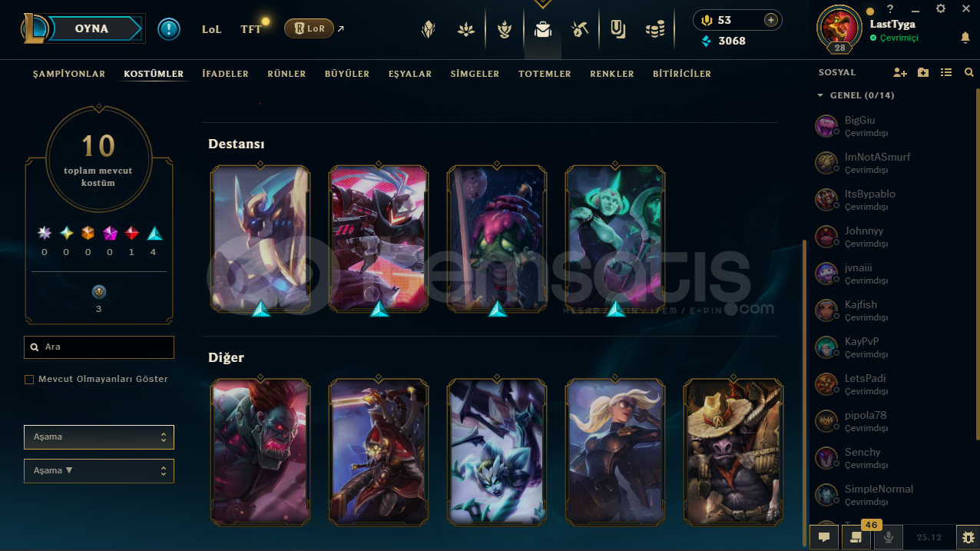Click the exclamation alert icon near OYNA

(169, 29)
